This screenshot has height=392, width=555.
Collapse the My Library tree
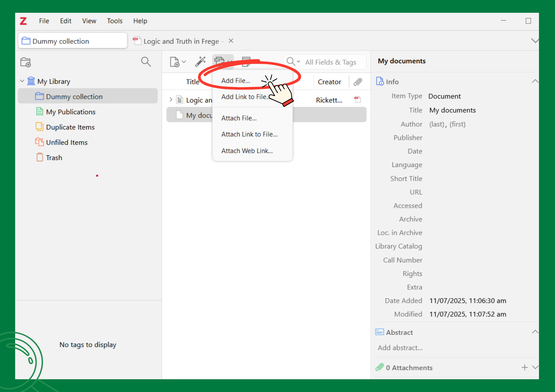tap(22, 81)
